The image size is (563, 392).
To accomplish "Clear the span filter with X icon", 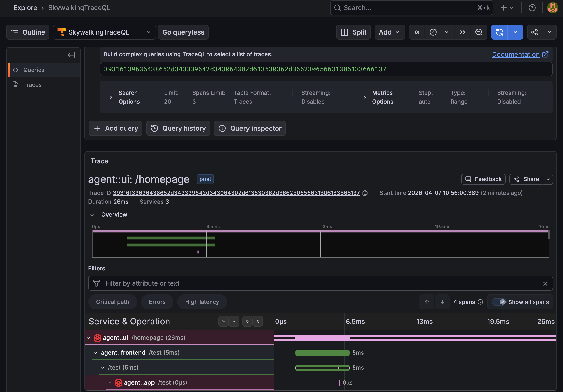I will [545, 283].
